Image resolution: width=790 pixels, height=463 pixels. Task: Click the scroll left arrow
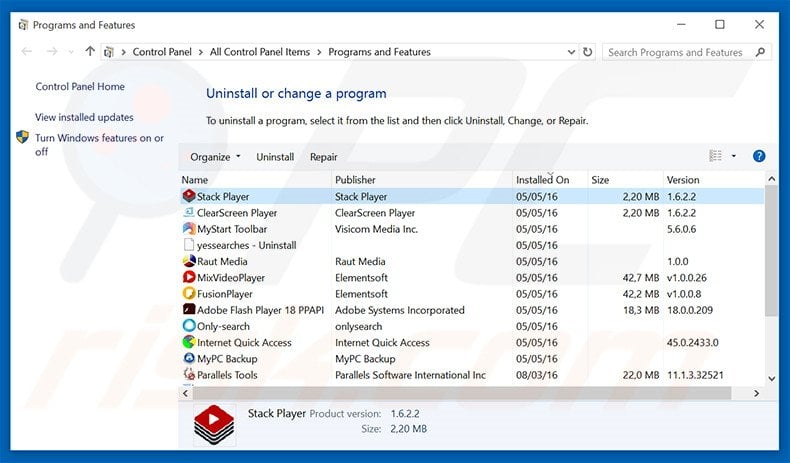[185, 393]
